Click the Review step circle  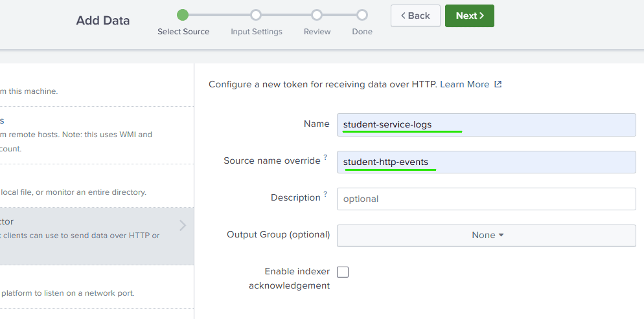coord(317,15)
